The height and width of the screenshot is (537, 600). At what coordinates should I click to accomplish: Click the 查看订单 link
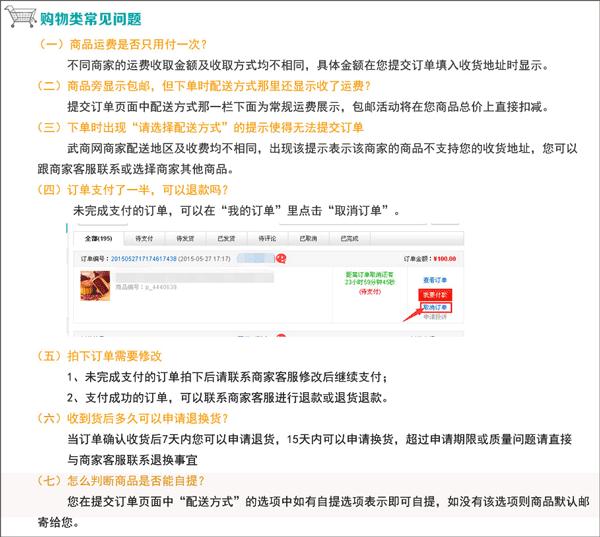pos(435,280)
